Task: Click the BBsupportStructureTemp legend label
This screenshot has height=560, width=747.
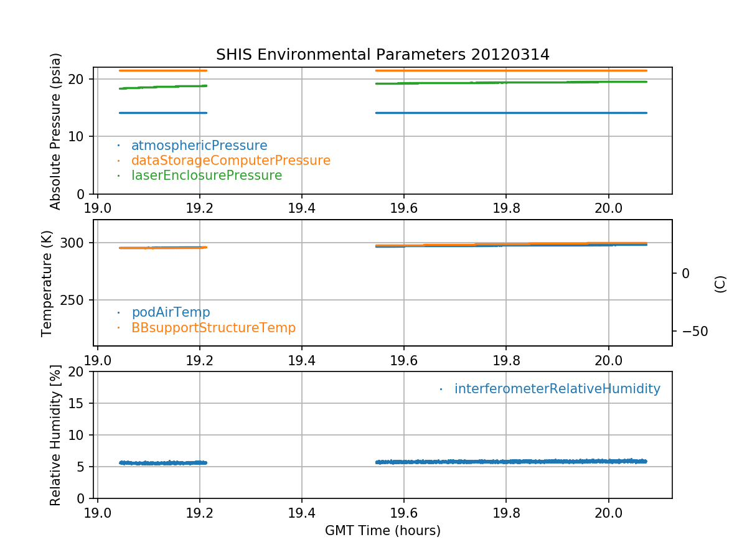Action: 214,327
